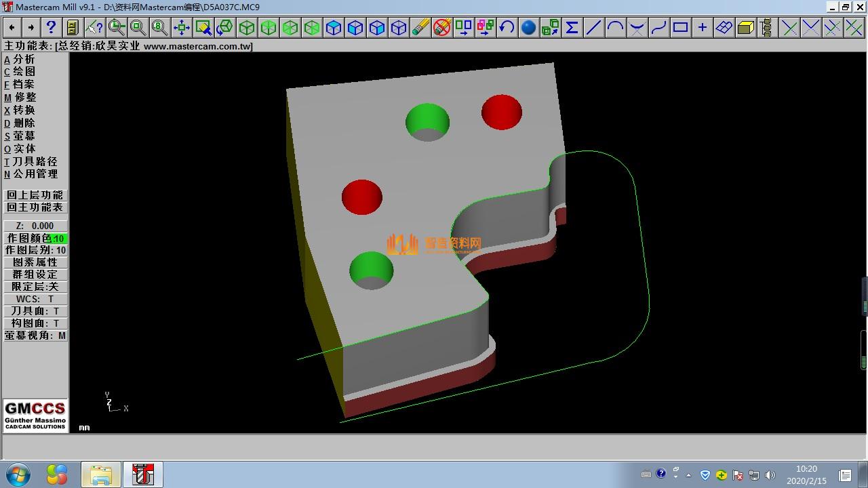This screenshot has height=488, width=868.
Task: Open the 构图面 construction plane selector
Action: (35, 323)
